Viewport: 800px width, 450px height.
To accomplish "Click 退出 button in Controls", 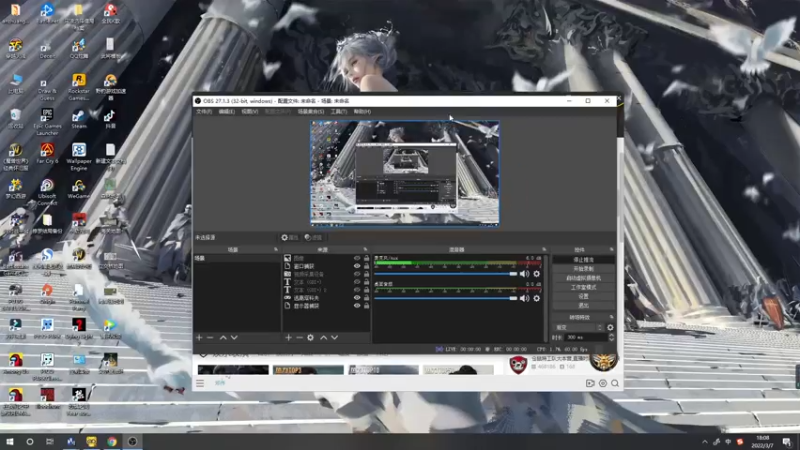I will click(x=584, y=306).
